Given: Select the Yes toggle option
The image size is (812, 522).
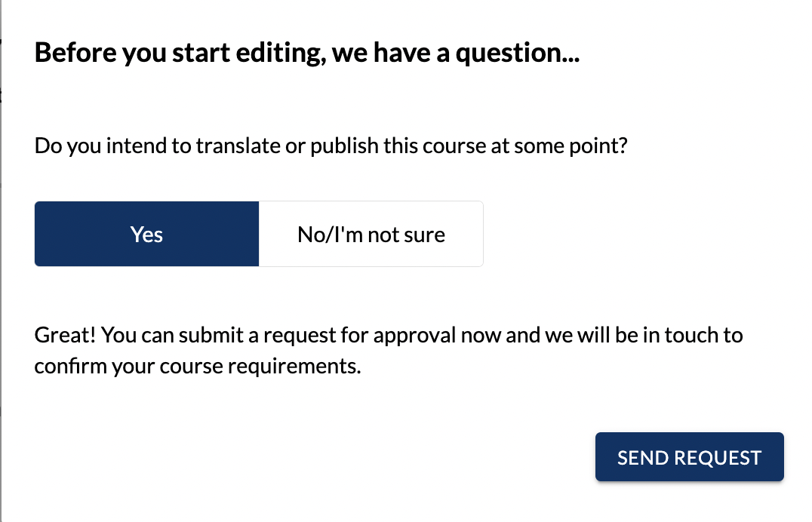Looking at the screenshot, I should tap(147, 234).
